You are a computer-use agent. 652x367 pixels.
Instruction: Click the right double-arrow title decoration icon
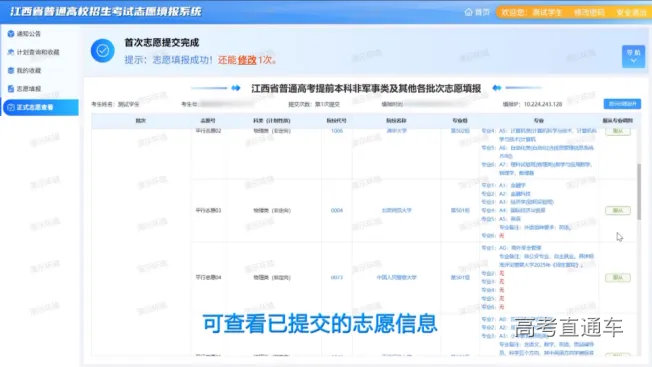coord(496,88)
